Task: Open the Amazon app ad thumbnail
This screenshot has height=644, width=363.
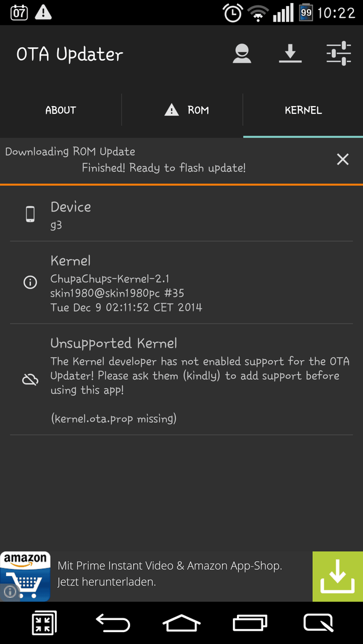Action: (x=26, y=577)
